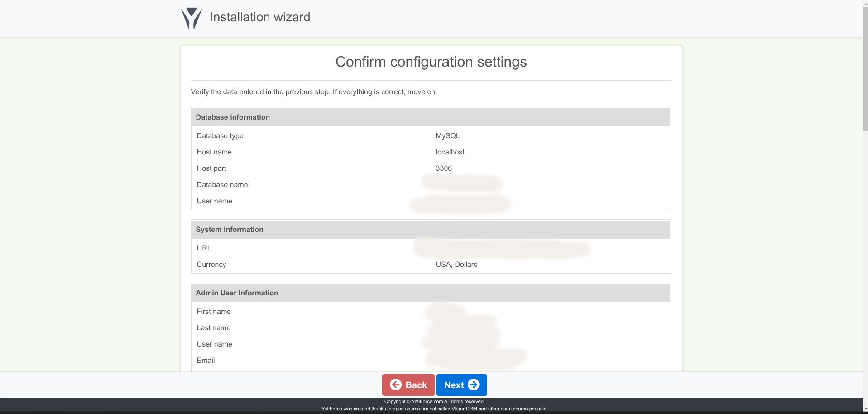
Task: Click the Email label
Action: (206, 361)
